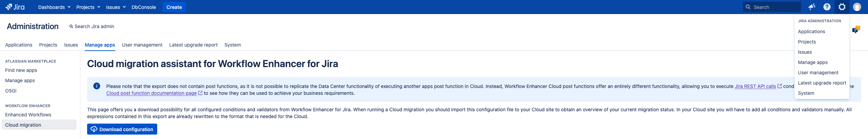Switch to the System tab
This screenshot has width=868, height=139.
tap(232, 45)
